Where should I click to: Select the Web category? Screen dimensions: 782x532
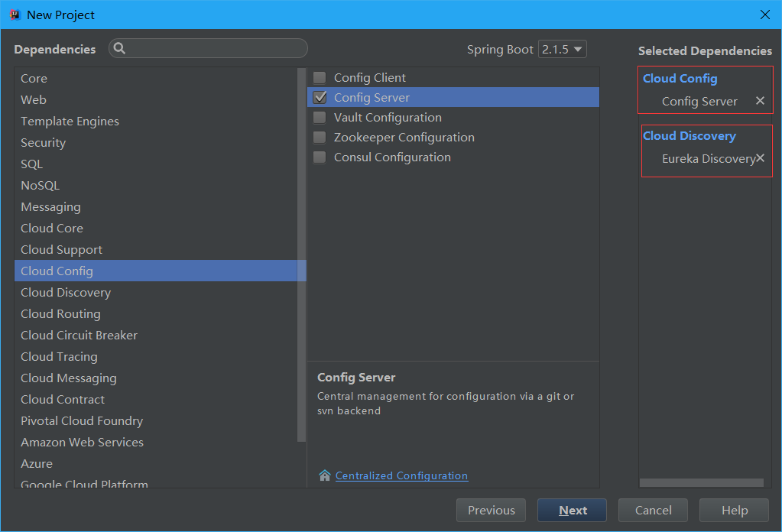pos(156,99)
